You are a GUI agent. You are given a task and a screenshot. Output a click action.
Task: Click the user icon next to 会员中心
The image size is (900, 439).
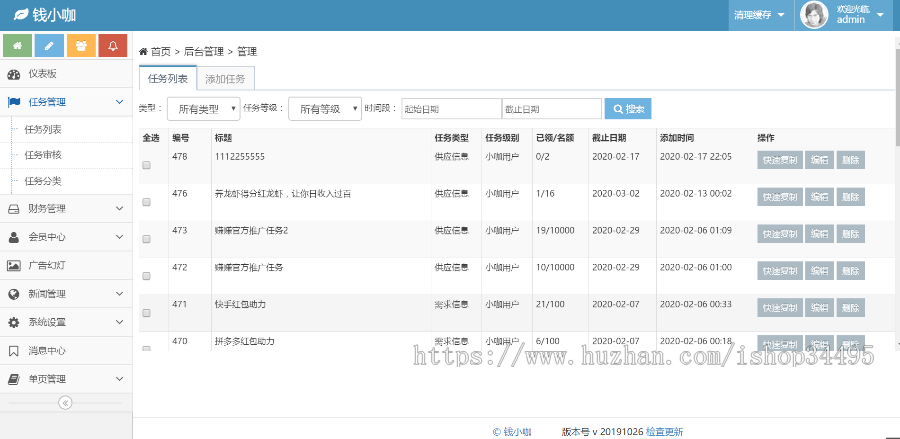point(14,237)
